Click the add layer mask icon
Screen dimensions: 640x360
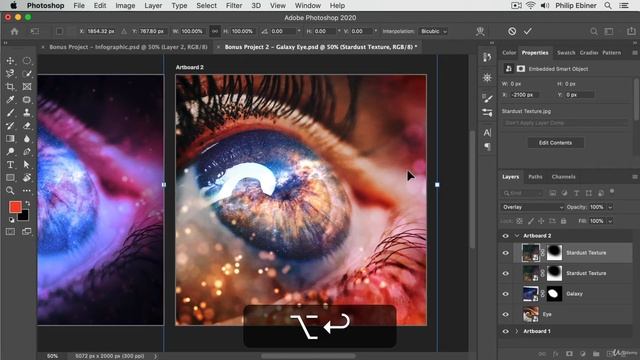pos(569,353)
